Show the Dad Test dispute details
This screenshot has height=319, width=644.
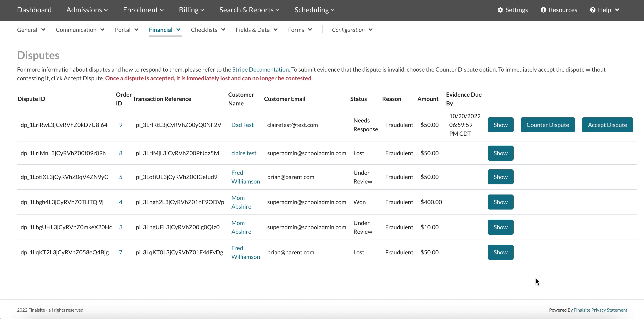click(500, 125)
